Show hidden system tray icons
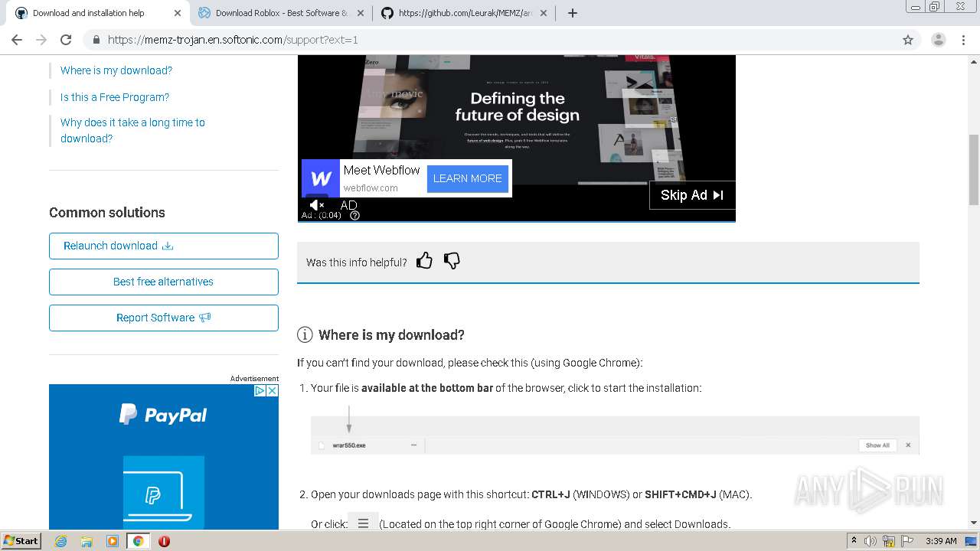The width and height of the screenshot is (980, 551). click(x=854, y=541)
